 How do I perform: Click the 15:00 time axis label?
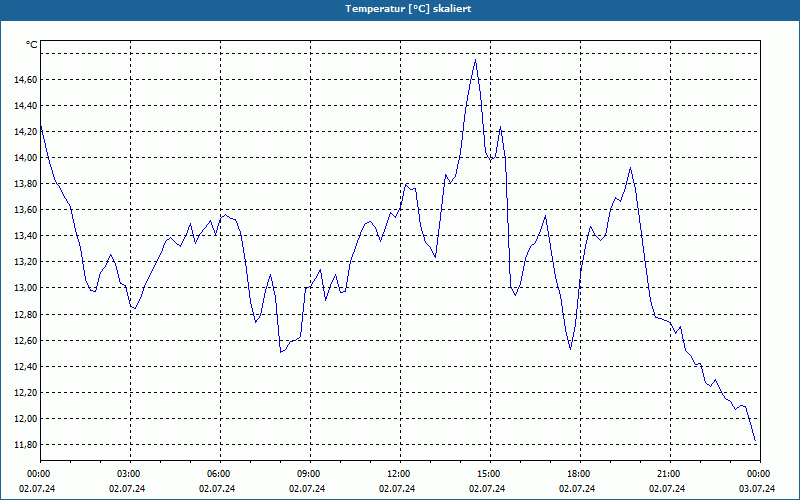[490, 474]
